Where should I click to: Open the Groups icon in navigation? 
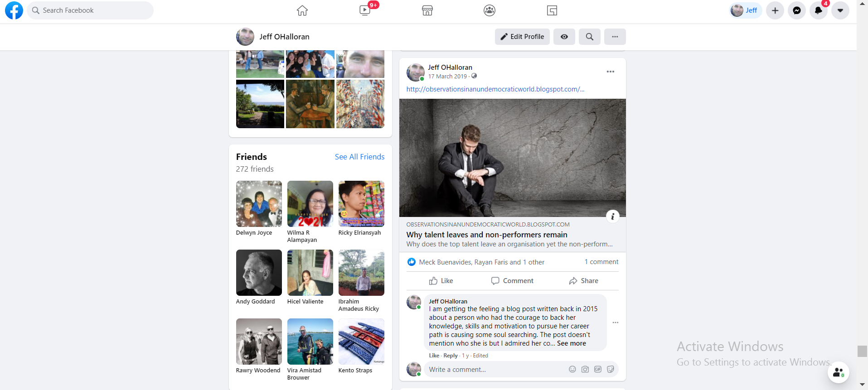click(x=489, y=10)
